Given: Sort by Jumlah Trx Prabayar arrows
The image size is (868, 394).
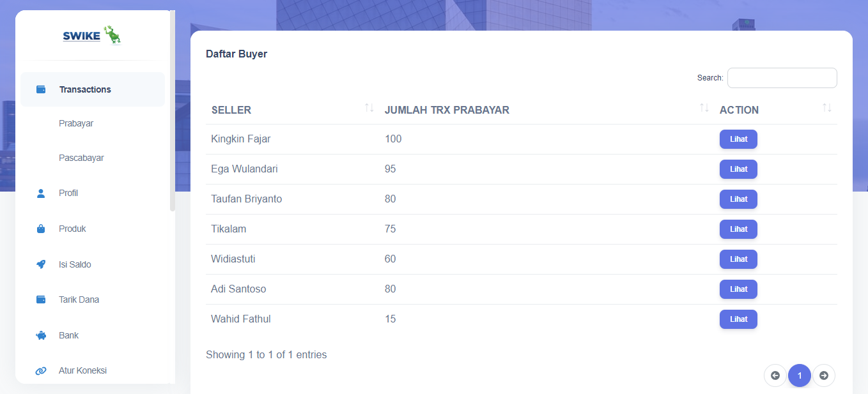Looking at the screenshot, I should [704, 108].
